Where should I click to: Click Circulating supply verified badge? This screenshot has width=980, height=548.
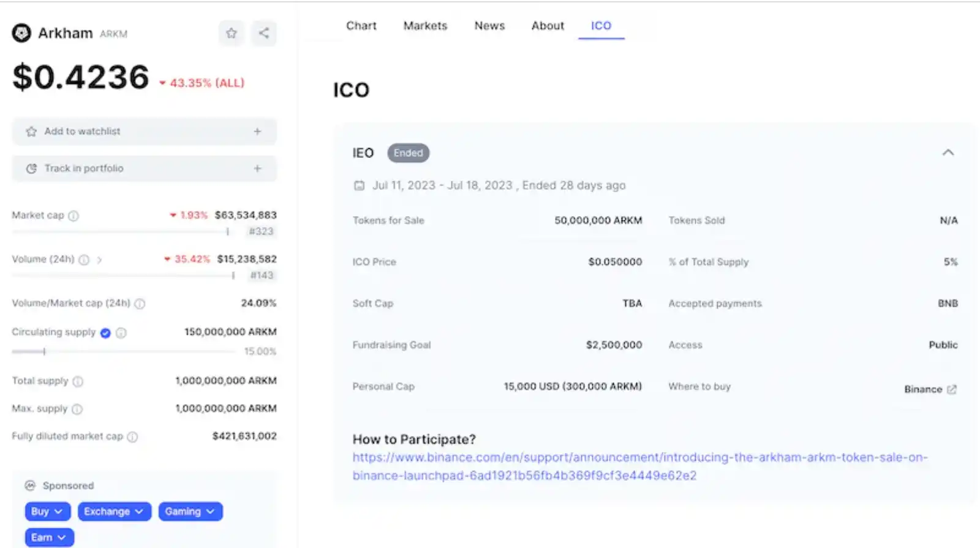pos(105,333)
